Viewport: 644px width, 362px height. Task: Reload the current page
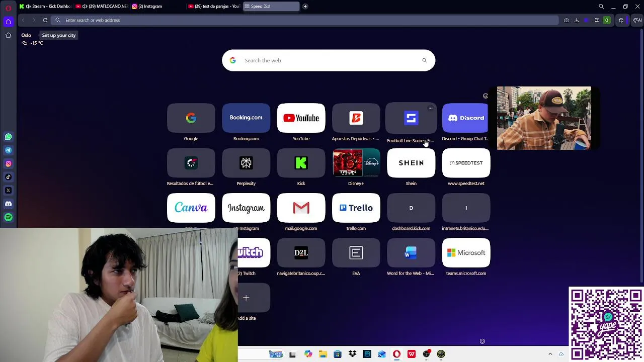(x=45, y=20)
